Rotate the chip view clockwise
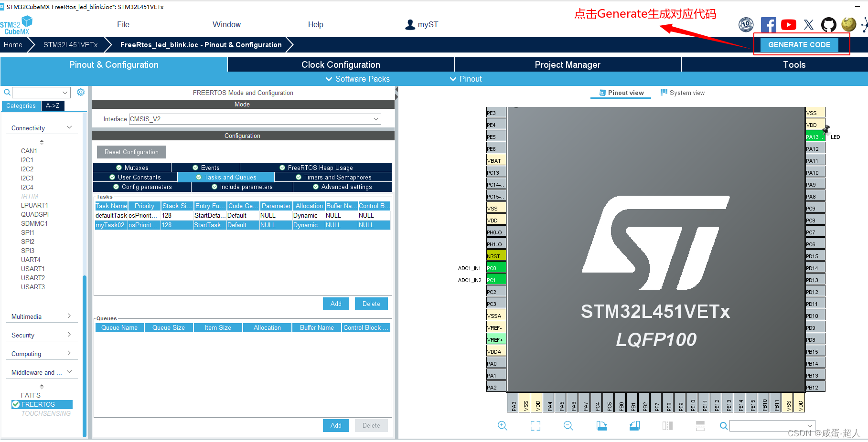This screenshot has height=442, width=868. pos(601,425)
